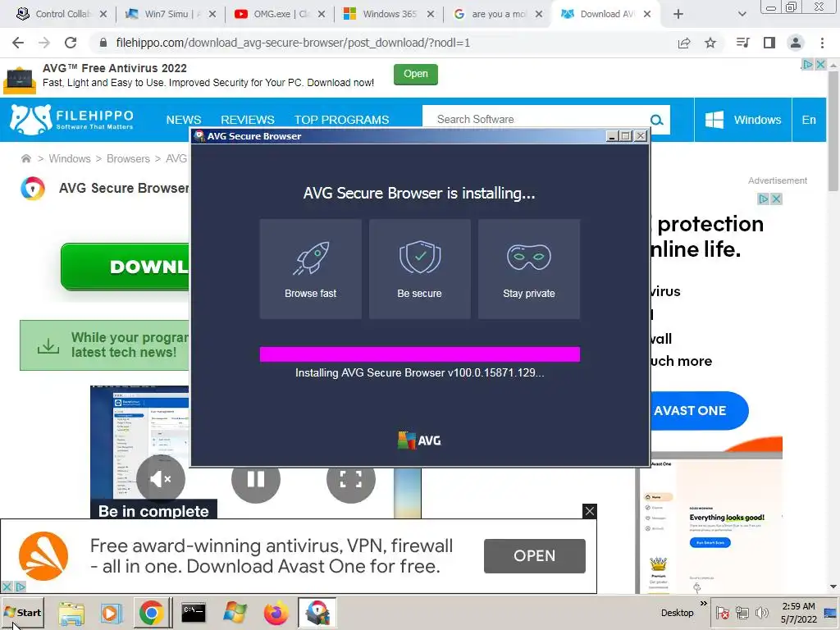The width and height of the screenshot is (840, 630).
Task: Click the AVG Secure Browser installer taskbar icon
Action: pyautogui.click(x=317, y=612)
